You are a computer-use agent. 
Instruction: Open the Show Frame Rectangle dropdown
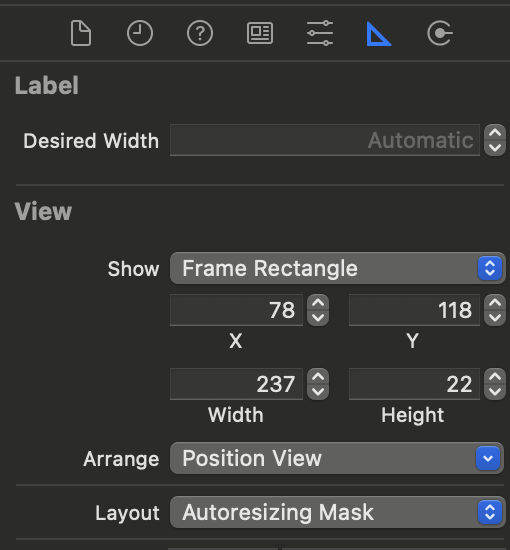coord(337,268)
